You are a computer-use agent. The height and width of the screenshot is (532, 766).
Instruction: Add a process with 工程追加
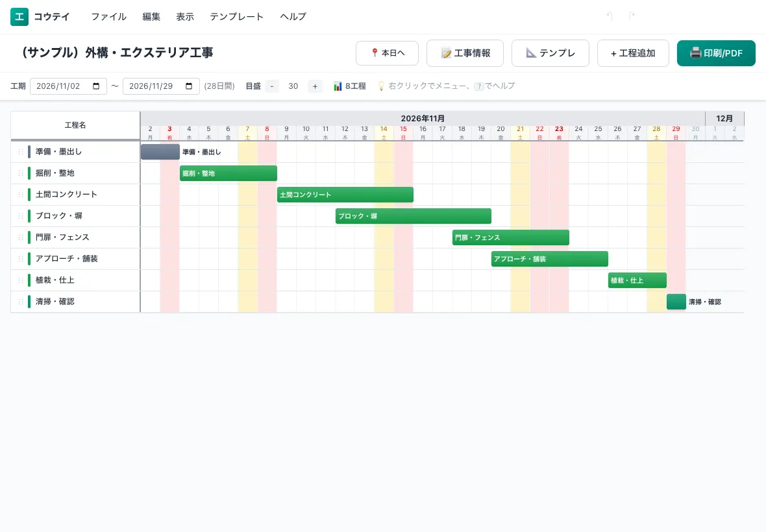(633, 53)
